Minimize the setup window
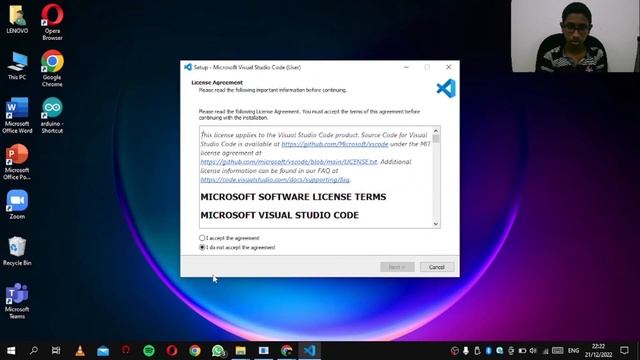Viewport: 640px width, 360px height. point(406,67)
